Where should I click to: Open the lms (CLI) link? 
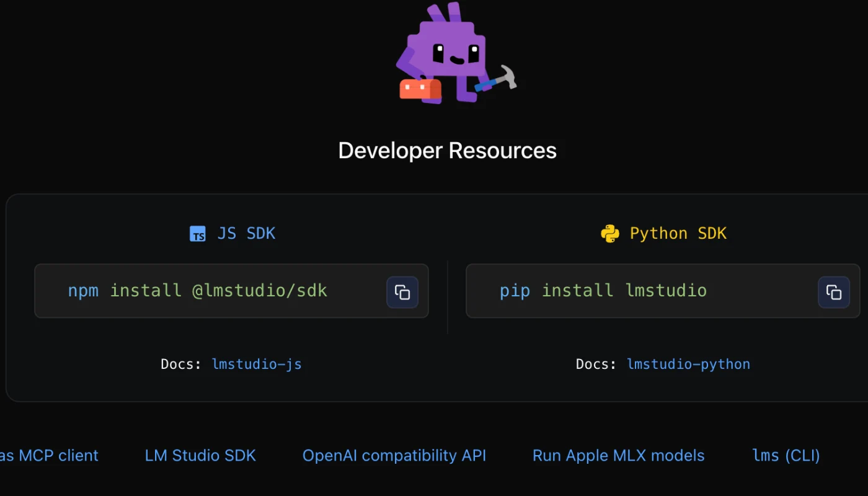pyautogui.click(x=786, y=456)
